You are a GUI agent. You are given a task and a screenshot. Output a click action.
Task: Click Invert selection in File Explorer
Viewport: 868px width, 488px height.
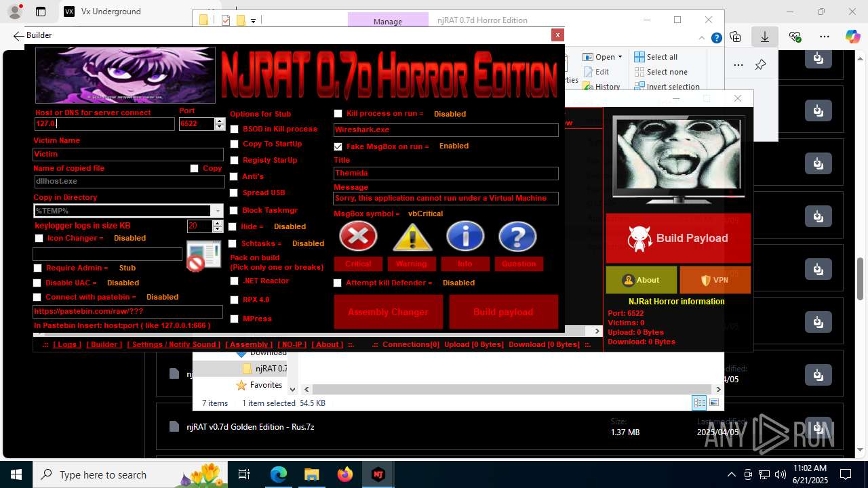[667, 87]
